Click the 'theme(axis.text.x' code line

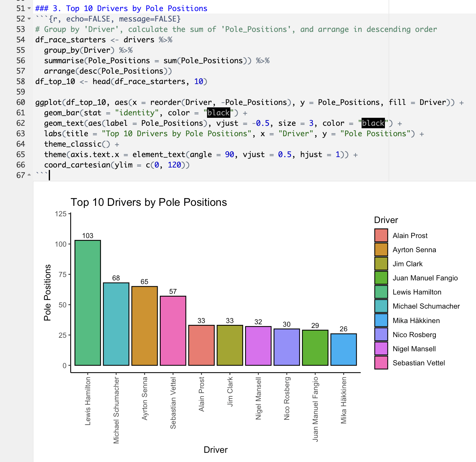tap(201, 154)
